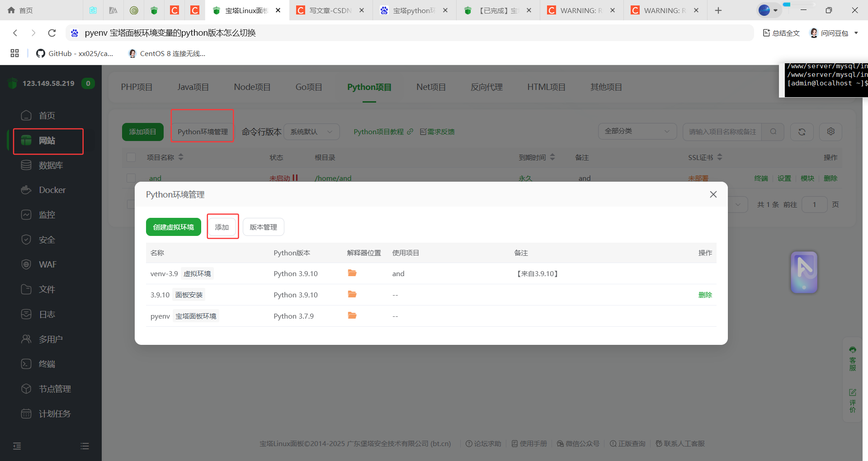Image resolution: width=868 pixels, height=461 pixels.
Task: Click the search magnifier icon
Action: click(x=773, y=132)
